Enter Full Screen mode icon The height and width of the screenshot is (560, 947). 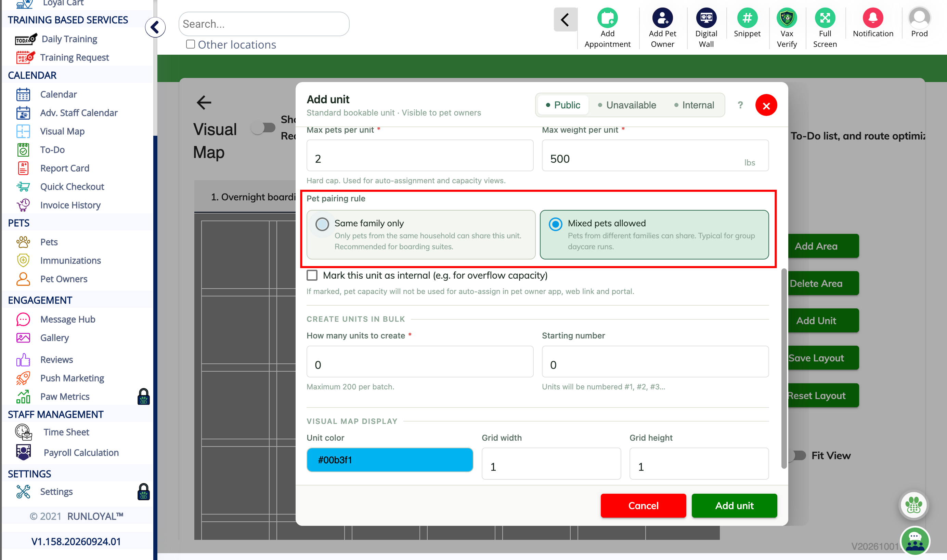coord(825,18)
